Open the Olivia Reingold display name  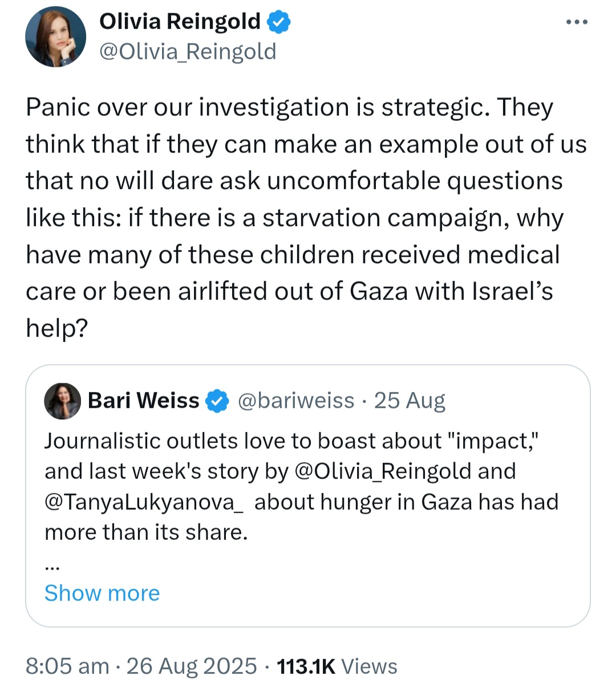click(180, 22)
